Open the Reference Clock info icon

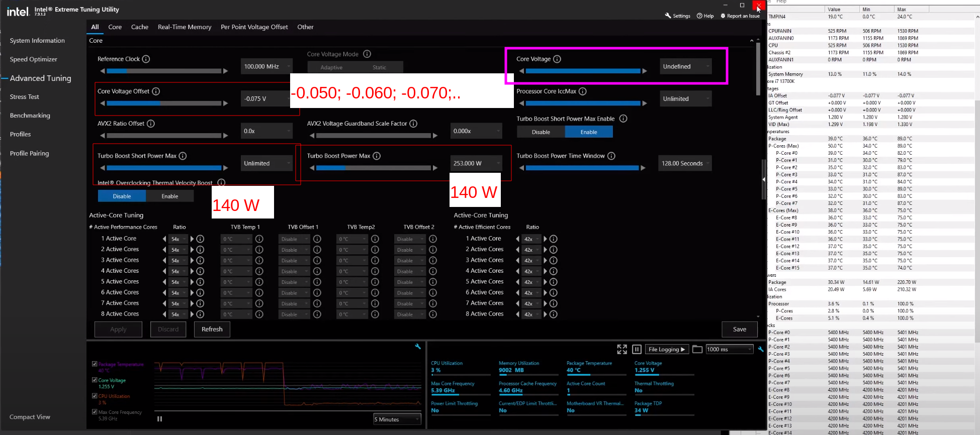pos(146,59)
